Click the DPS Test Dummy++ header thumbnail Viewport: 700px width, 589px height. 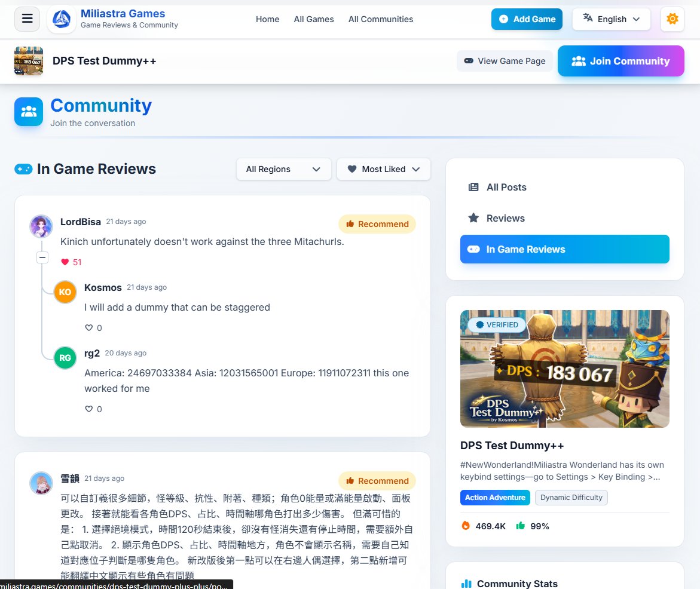tap(29, 61)
